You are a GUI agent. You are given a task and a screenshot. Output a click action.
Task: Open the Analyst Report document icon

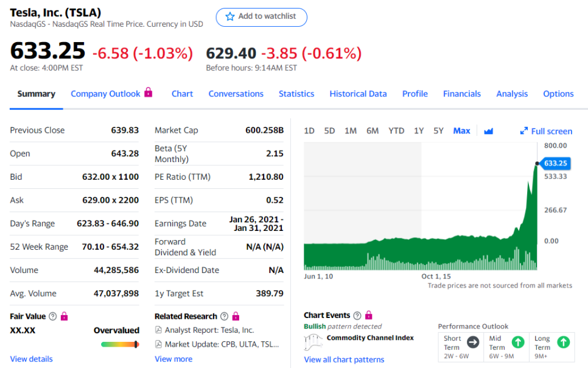[x=158, y=330]
